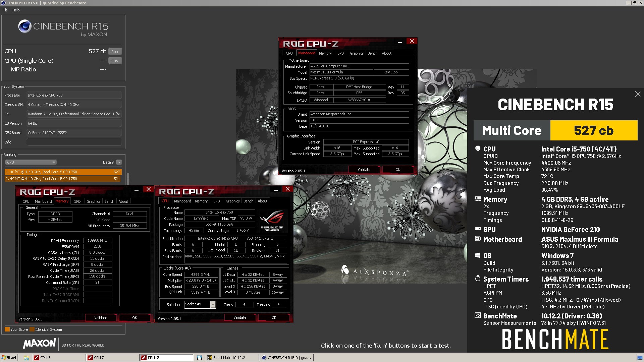The width and height of the screenshot is (644, 362).
Task: Click the BIOS Date field '12/15/2010'
Action: (x=359, y=126)
